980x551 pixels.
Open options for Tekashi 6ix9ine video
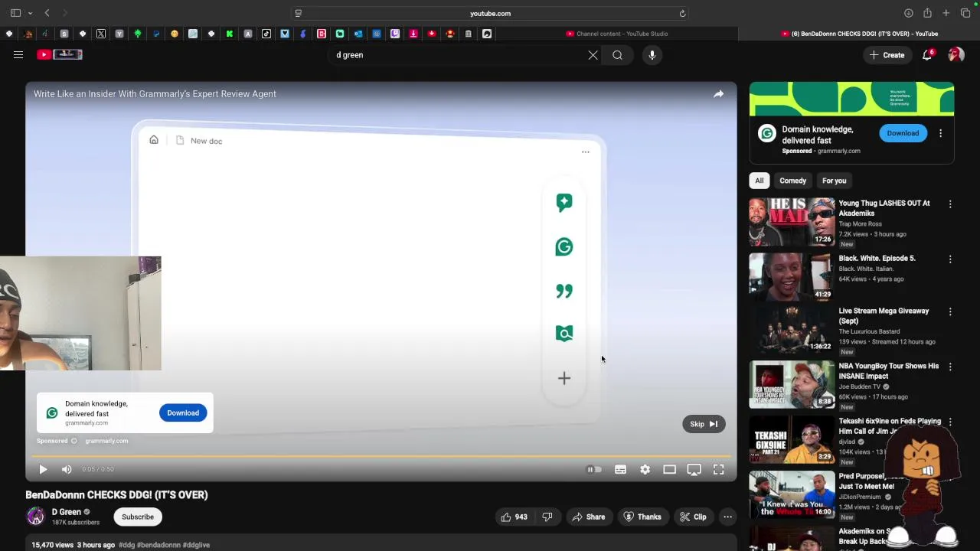click(950, 422)
